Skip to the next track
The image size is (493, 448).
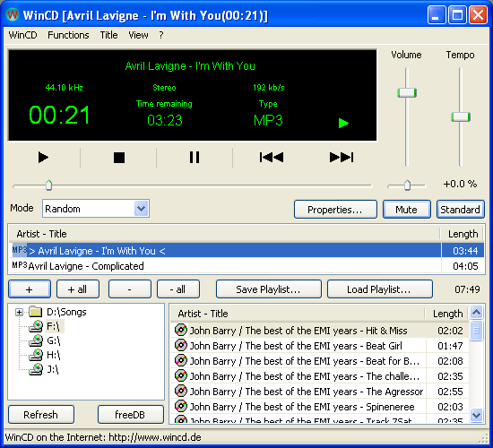coord(342,157)
